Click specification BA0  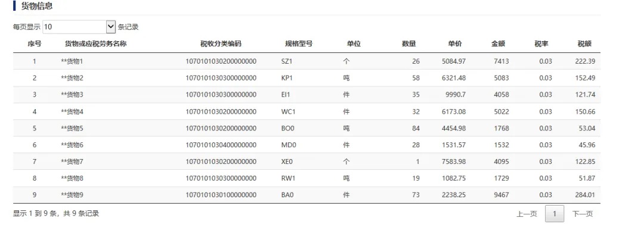[x=287, y=195]
